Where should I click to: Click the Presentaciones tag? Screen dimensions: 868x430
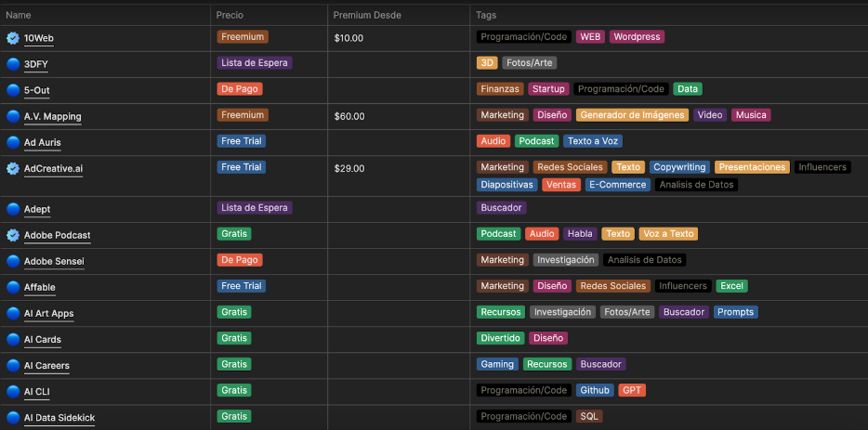[x=753, y=167]
